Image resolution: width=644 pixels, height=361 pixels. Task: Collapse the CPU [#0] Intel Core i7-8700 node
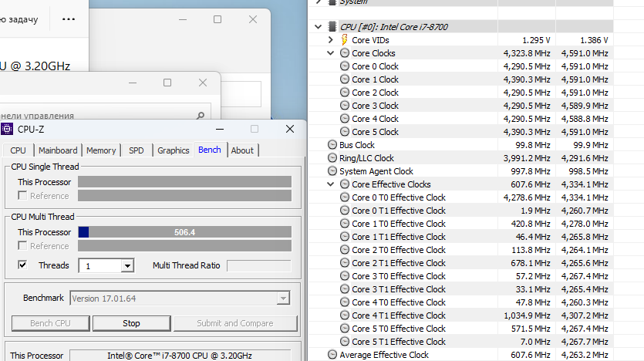pyautogui.click(x=319, y=27)
